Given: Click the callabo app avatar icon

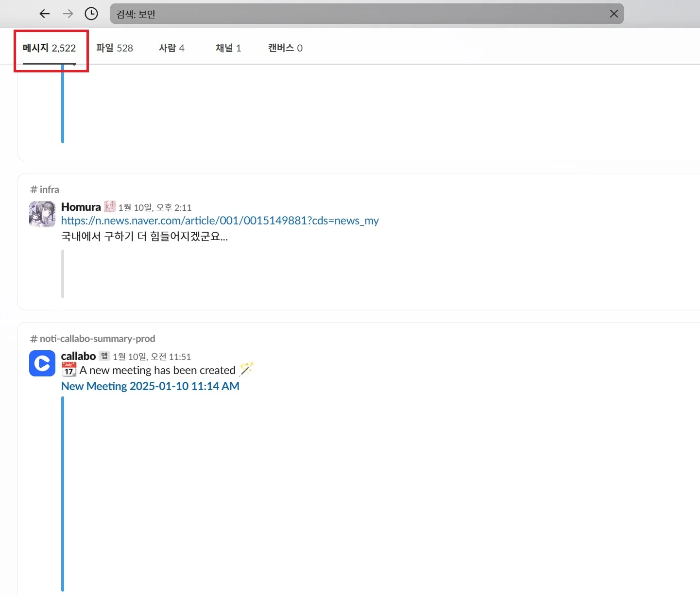Looking at the screenshot, I should click(x=42, y=363).
